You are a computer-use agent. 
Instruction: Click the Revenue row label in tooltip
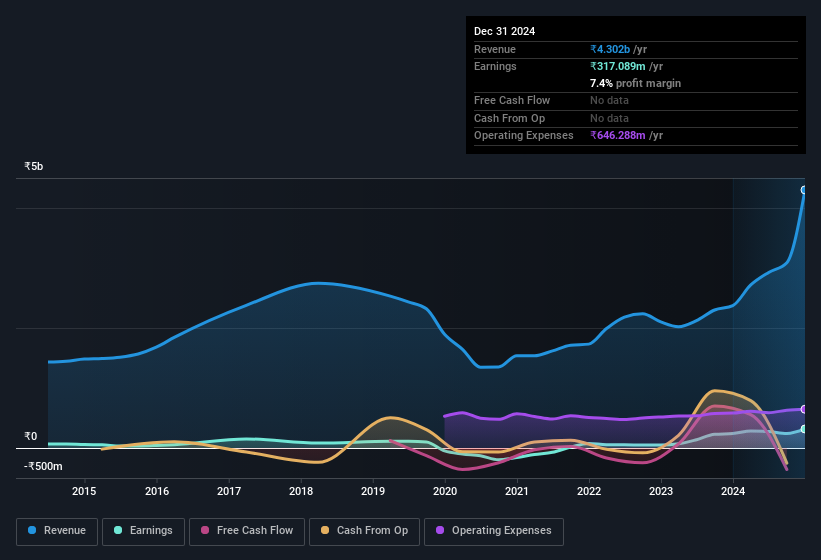pyautogui.click(x=495, y=49)
